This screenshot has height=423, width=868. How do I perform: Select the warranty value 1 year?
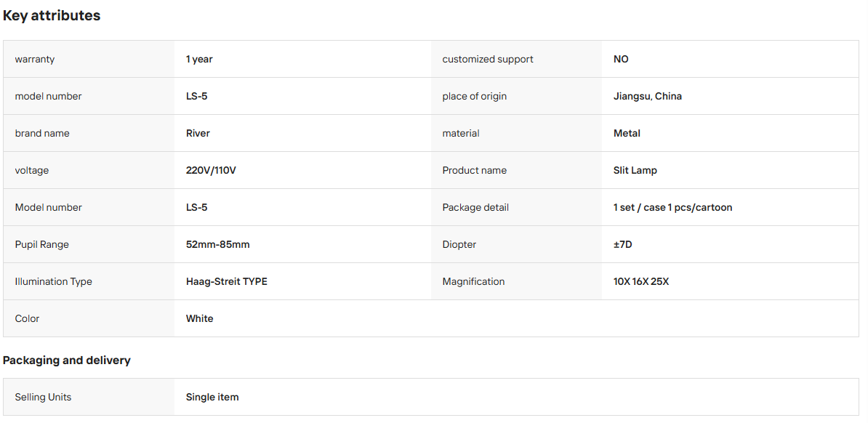pyautogui.click(x=199, y=60)
